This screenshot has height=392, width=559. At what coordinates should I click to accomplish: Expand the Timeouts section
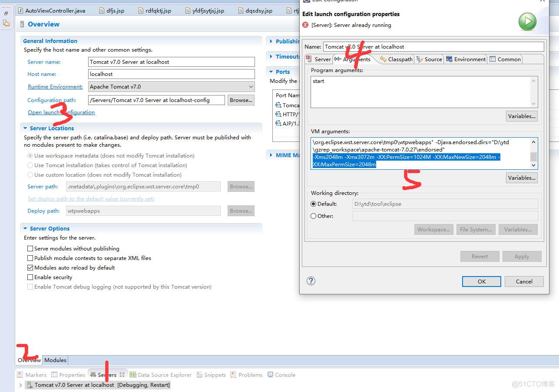pyautogui.click(x=271, y=56)
